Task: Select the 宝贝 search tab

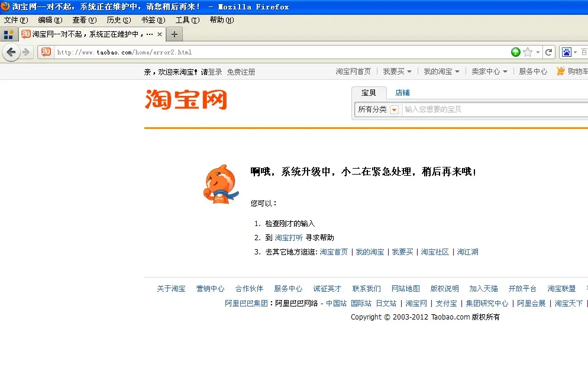Action: pyautogui.click(x=369, y=93)
